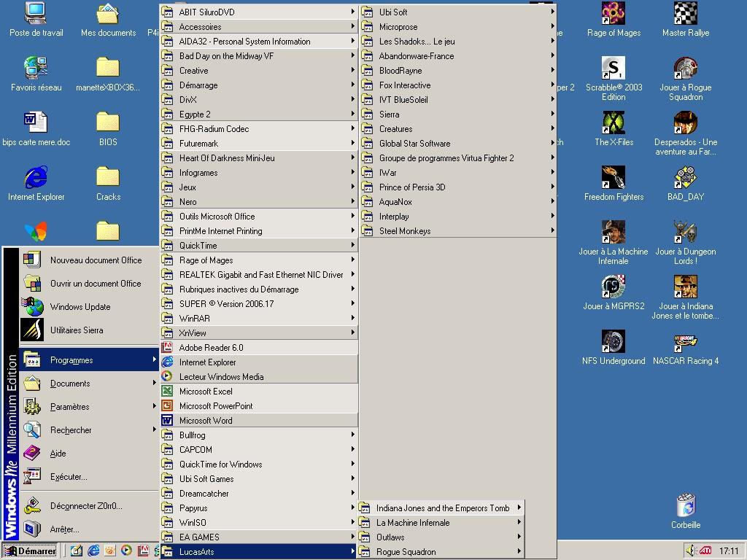Screen dimensions: 747x560
Task: Launch Lecteur Windows Media from Programmes menu
Action: [259, 377]
